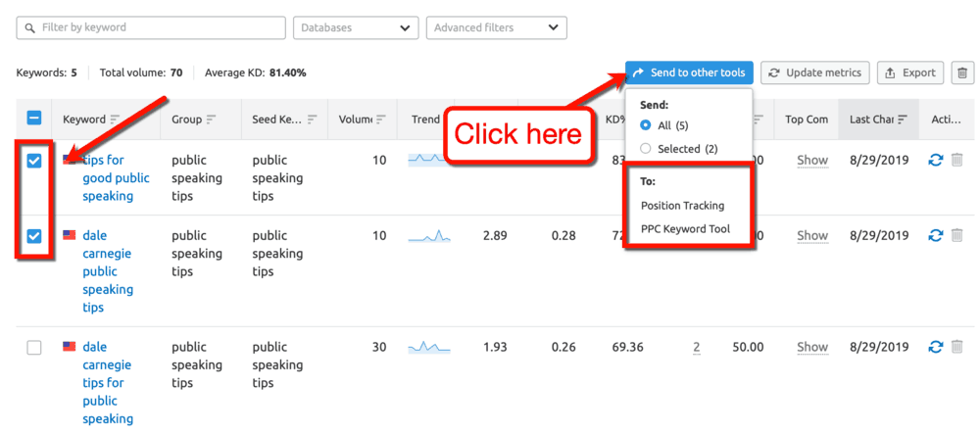The height and width of the screenshot is (433, 980).
Task: Click the 0.26 value in third row
Action: [563, 347]
